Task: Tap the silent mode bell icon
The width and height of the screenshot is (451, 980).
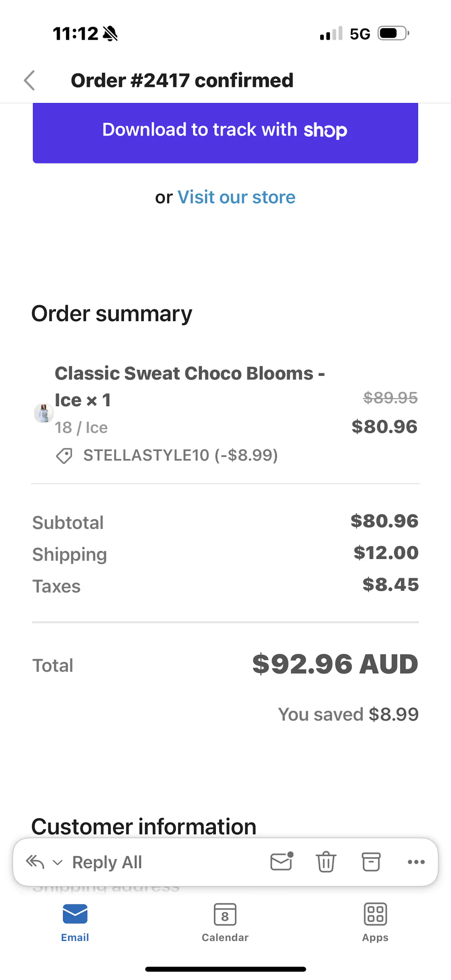Action: click(x=110, y=33)
